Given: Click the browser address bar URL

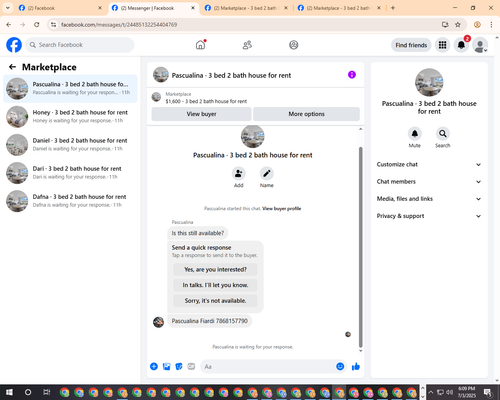Looking at the screenshot, I should tap(119, 25).
